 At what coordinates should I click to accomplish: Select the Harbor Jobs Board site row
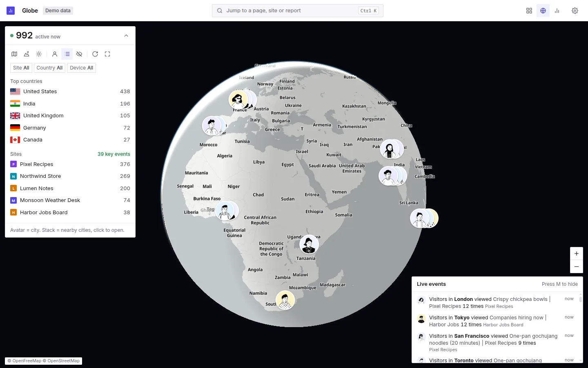[70, 213]
